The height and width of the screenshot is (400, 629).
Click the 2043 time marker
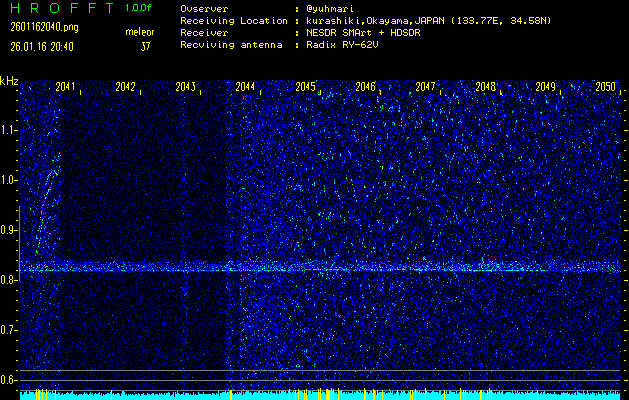point(186,87)
